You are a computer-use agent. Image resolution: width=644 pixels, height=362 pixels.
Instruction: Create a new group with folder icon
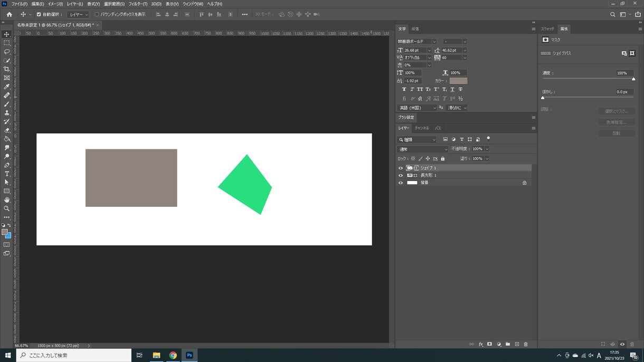pyautogui.click(x=508, y=344)
